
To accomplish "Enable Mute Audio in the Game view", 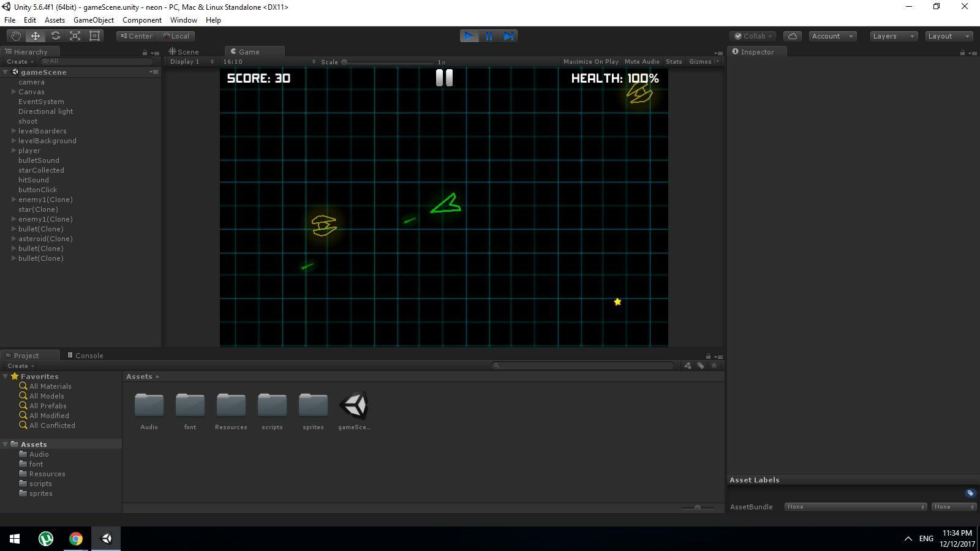I will [x=641, y=61].
